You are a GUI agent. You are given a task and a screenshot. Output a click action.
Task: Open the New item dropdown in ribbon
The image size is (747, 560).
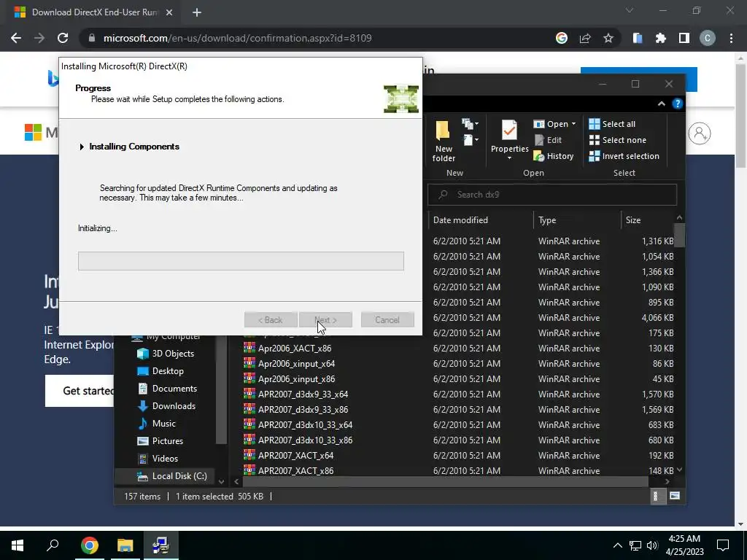pos(470,124)
